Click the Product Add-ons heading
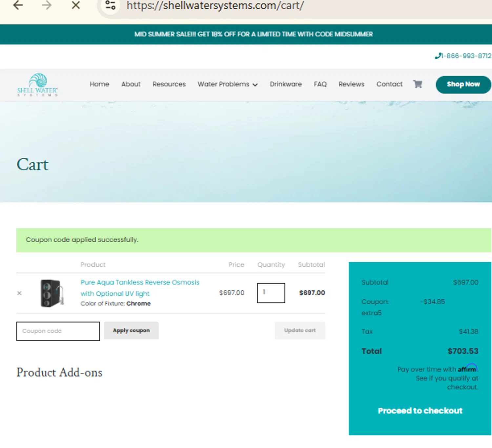Screen dimensions: 492x448 59,373
